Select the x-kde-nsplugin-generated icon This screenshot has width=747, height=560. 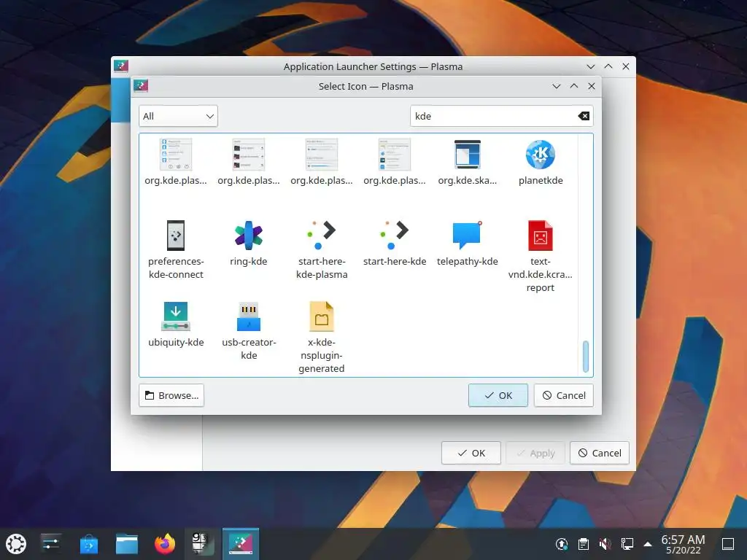[x=322, y=316]
